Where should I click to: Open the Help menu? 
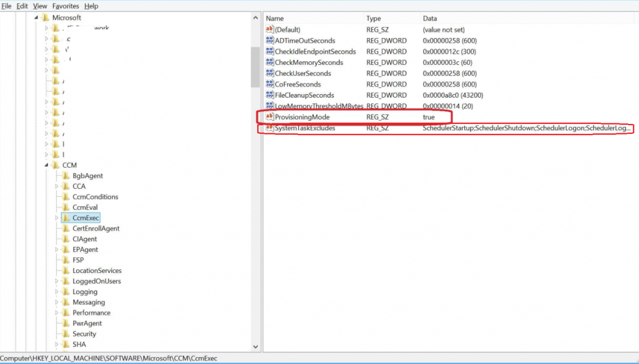pos(91,6)
